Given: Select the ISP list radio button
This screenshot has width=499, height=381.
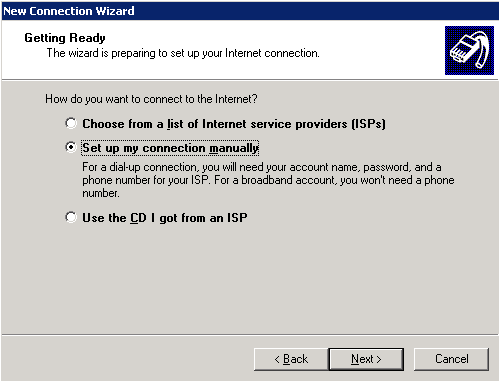Looking at the screenshot, I should pyautogui.click(x=71, y=123).
